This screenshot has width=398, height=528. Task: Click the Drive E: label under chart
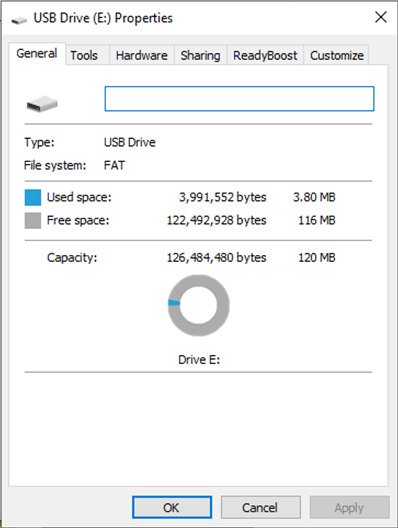[199, 360]
